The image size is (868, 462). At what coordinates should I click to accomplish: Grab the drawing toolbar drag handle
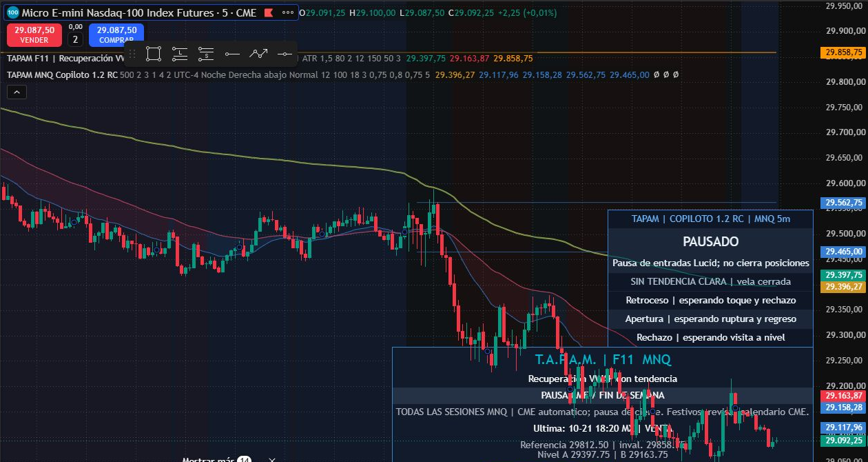pos(132,53)
